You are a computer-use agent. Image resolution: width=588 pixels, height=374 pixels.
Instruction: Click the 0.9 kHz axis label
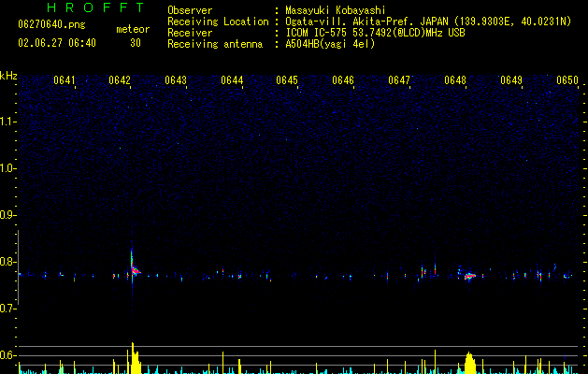(8, 215)
